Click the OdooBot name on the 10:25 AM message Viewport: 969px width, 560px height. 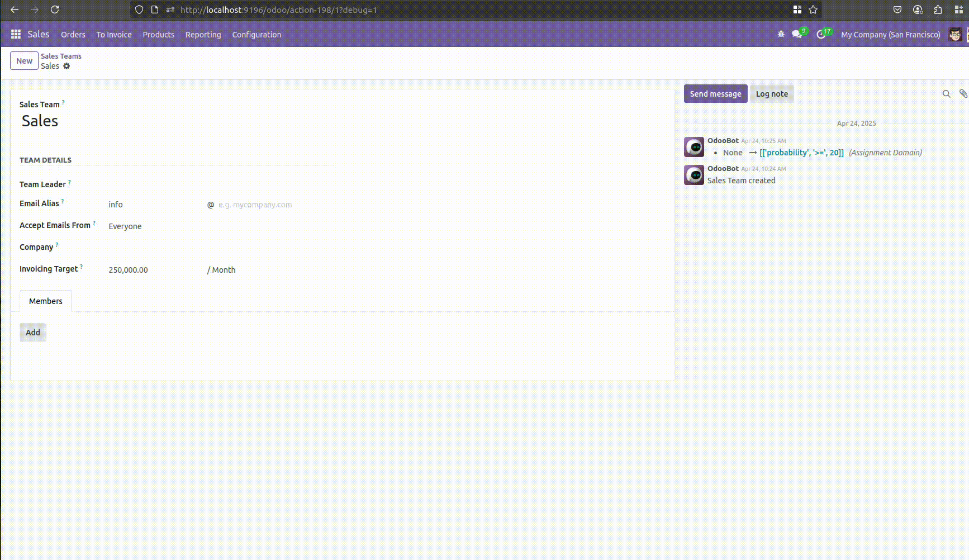tap(723, 140)
